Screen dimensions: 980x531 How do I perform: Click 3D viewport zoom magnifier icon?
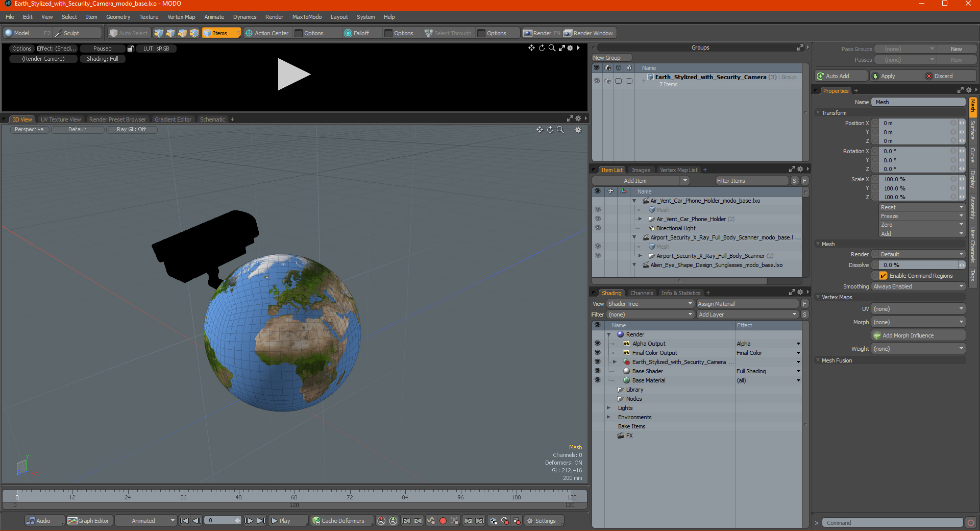(x=560, y=130)
